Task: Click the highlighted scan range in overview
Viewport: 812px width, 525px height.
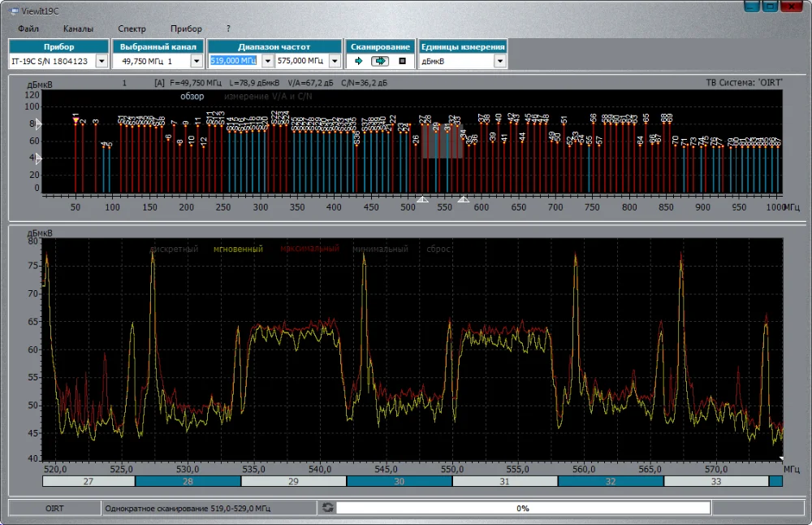Action: pyautogui.click(x=443, y=141)
